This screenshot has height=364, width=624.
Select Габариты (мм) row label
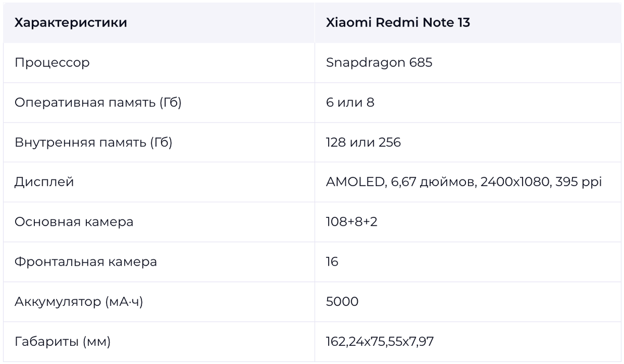62,342
